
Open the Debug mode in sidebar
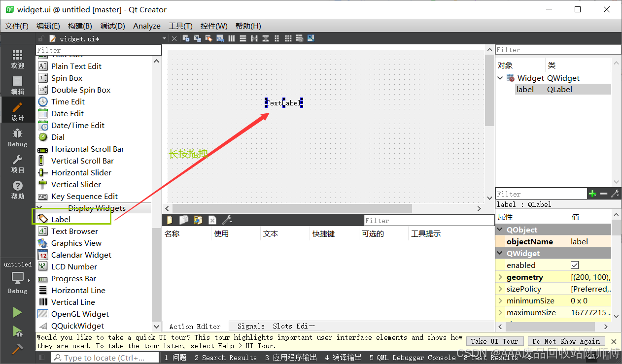pos(18,137)
